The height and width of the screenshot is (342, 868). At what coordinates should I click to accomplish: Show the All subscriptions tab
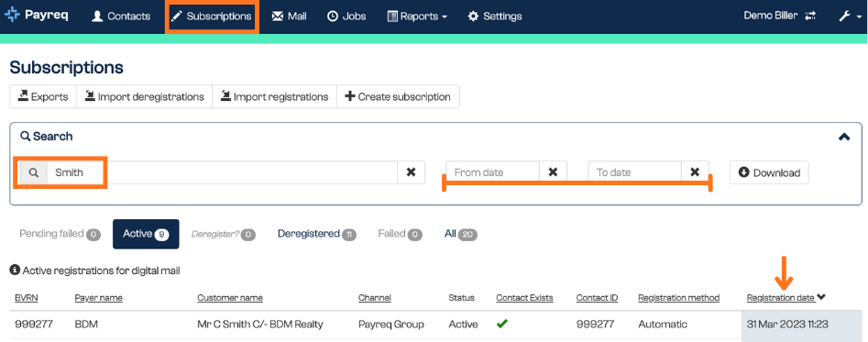click(x=460, y=234)
